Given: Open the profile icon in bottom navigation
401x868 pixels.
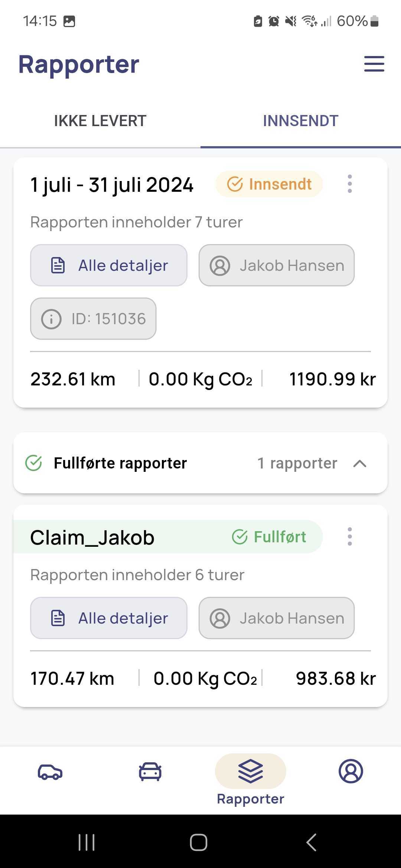Looking at the screenshot, I should (351, 771).
